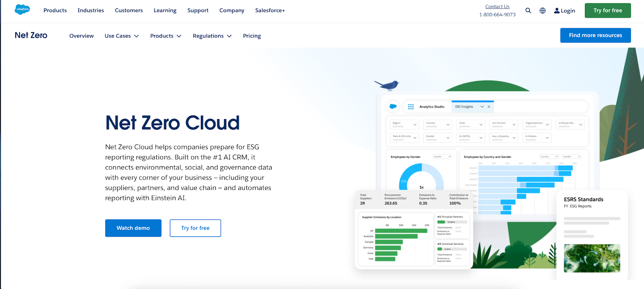644x289 pixels.
Task: Click the 1-800-664-9073 phone number
Action: (x=497, y=15)
